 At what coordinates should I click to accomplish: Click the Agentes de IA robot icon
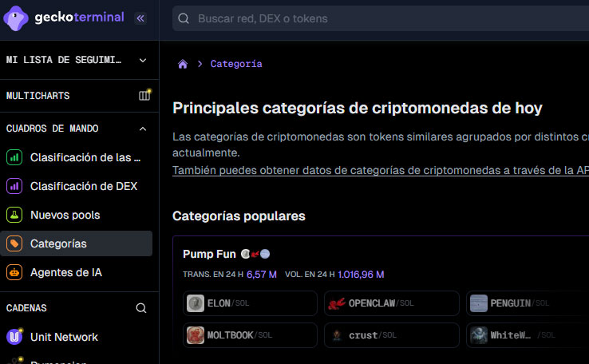point(14,272)
